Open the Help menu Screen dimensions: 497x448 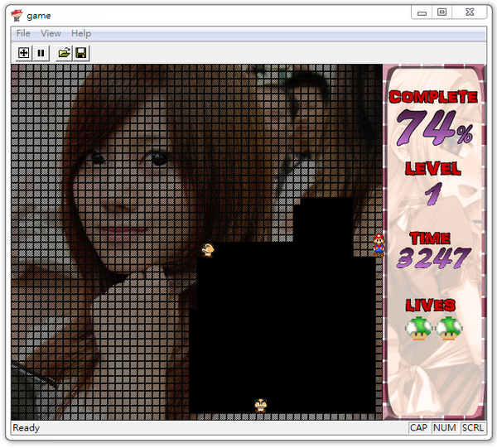(x=81, y=33)
